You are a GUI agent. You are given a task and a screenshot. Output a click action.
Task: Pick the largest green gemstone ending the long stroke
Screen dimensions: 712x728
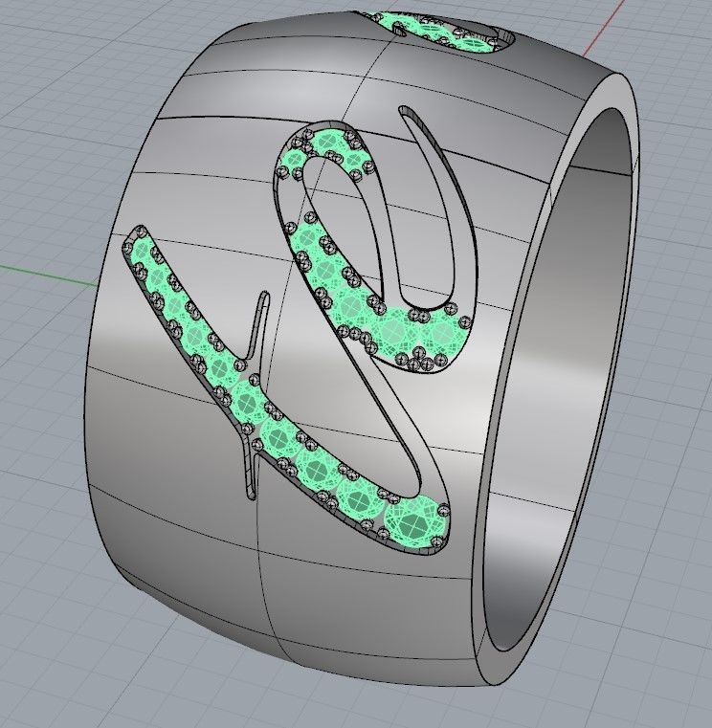tap(414, 523)
